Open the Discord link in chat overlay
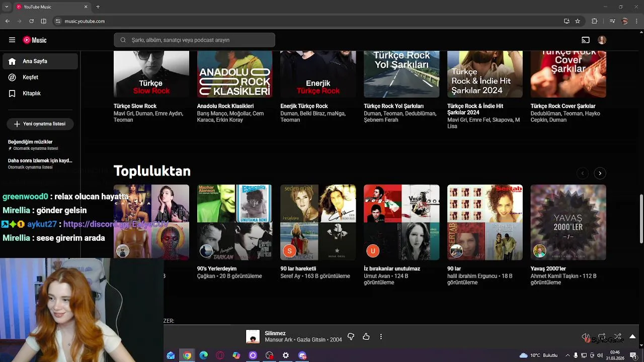Viewport: 644px width, 362px height. 116,224
